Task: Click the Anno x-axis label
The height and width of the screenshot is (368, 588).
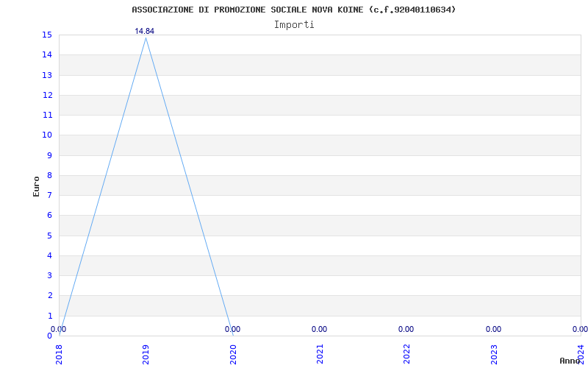Action: tap(570, 361)
